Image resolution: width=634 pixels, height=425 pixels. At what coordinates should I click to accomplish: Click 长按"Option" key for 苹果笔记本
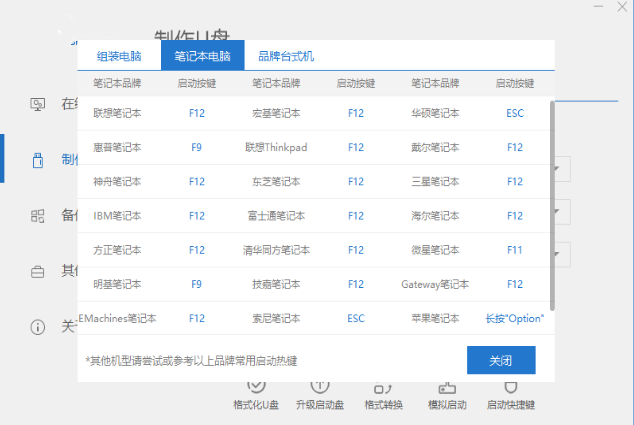pos(515,319)
